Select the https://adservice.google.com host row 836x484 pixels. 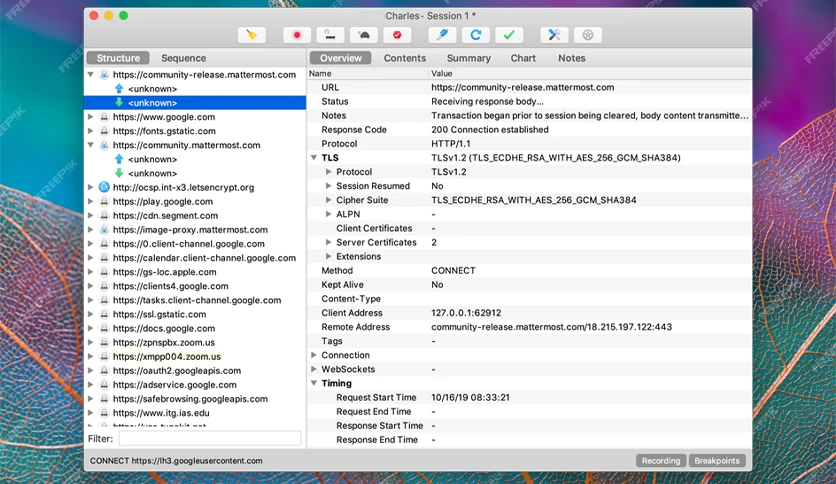pyautogui.click(x=195, y=384)
